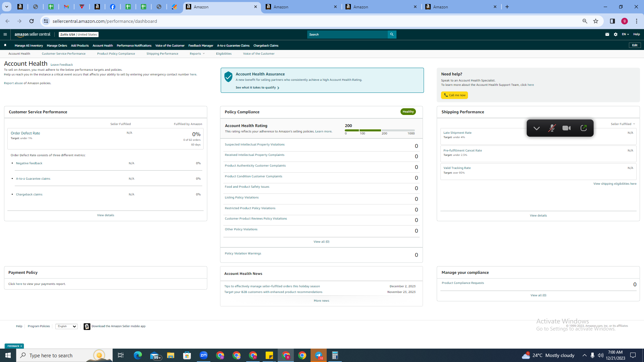
Task: Open Task View on the taskbar
Action: click(121, 355)
